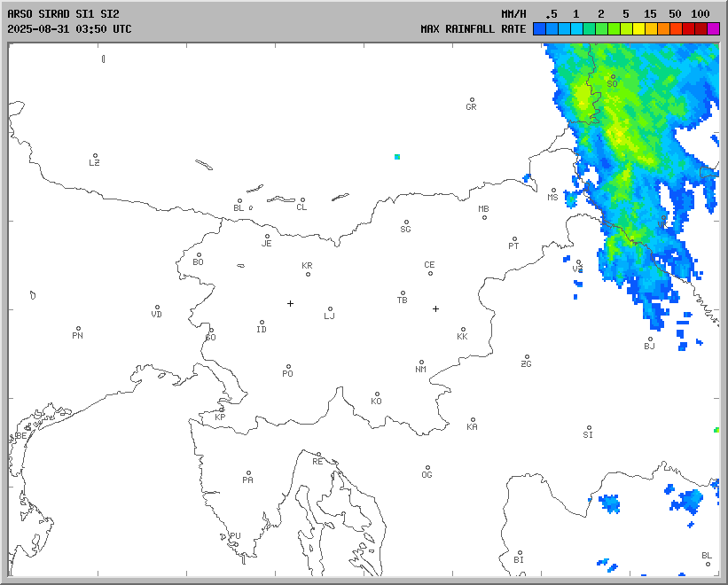Click the KA station label

(x=472, y=427)
